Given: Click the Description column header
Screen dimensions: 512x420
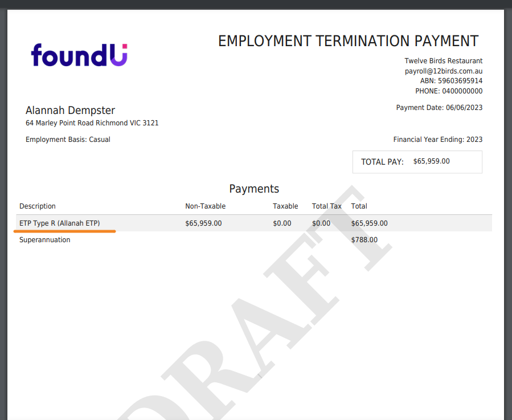Looking at the screenshot, I should coord(38,206).
